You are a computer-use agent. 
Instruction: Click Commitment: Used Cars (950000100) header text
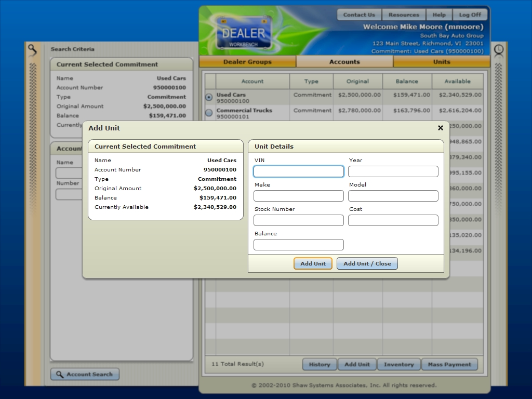tap(427, 51)
